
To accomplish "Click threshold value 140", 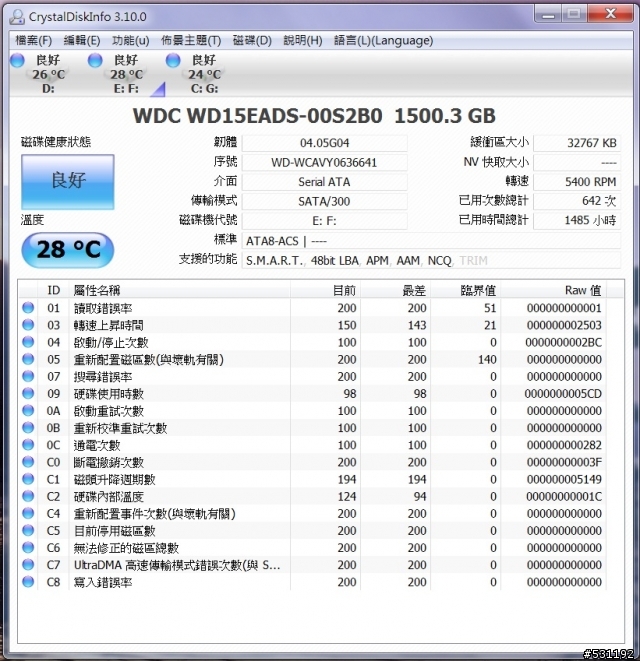I will click(487, 360).
